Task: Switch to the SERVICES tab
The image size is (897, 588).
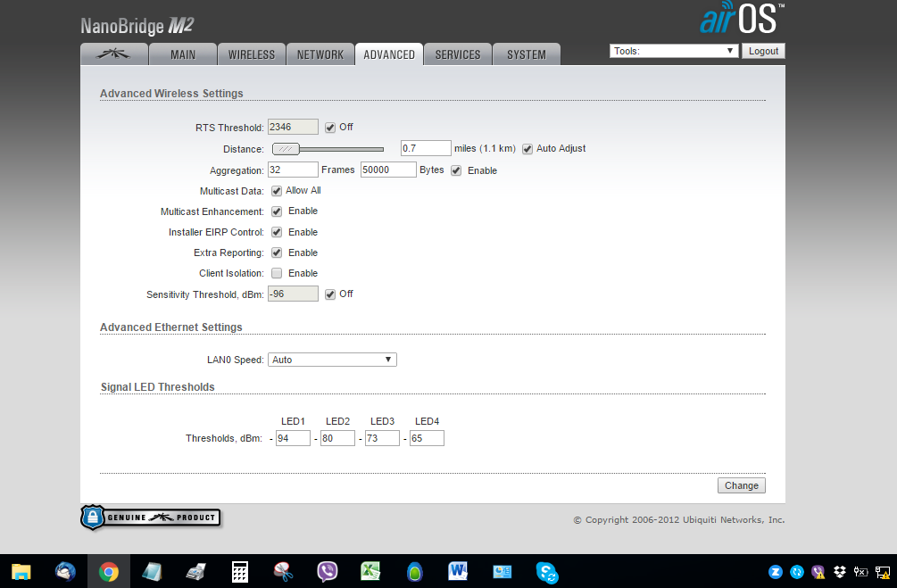Action: click(x=458, y=54)
